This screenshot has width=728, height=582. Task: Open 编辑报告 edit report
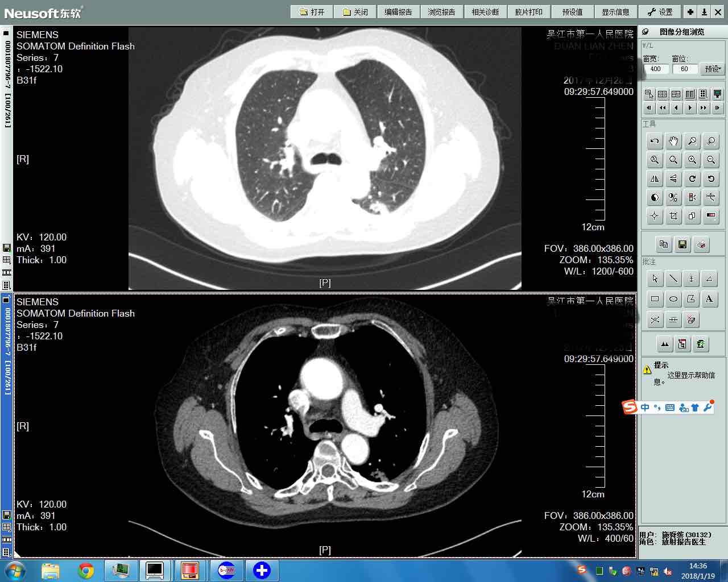coord(399,12)
